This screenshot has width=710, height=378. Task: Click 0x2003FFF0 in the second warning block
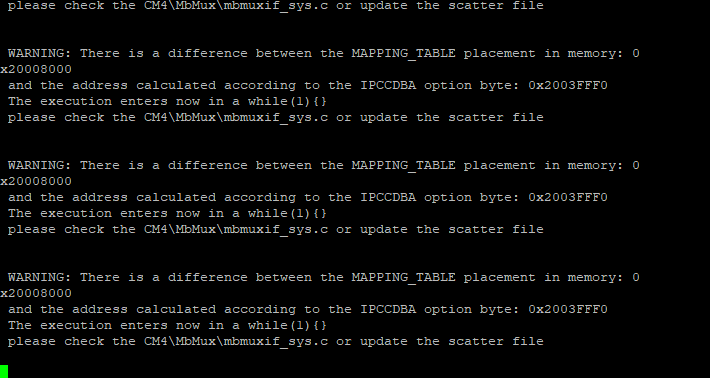pyautogui.click(x=567, y=197)
